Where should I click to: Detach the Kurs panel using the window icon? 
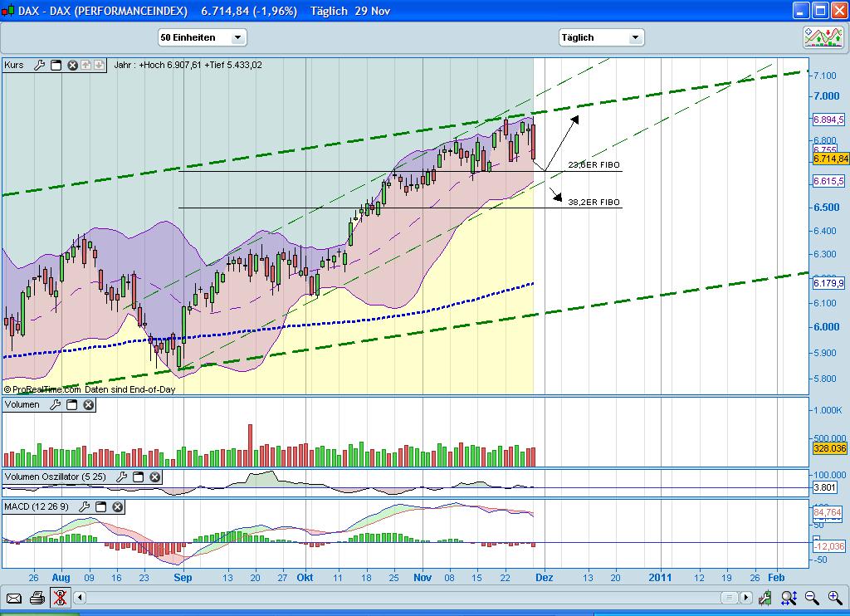(x=56, y=65)
